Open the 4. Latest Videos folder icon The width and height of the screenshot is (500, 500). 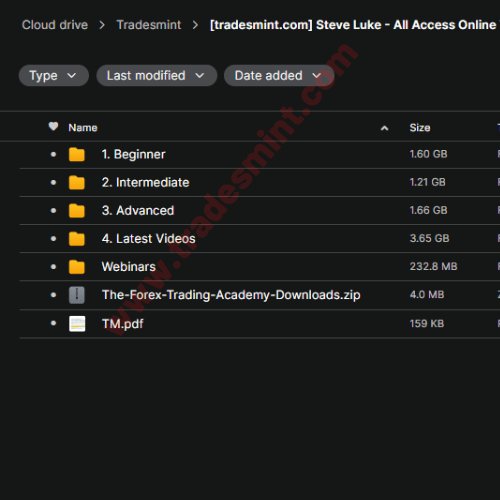(x=77, y=239)
